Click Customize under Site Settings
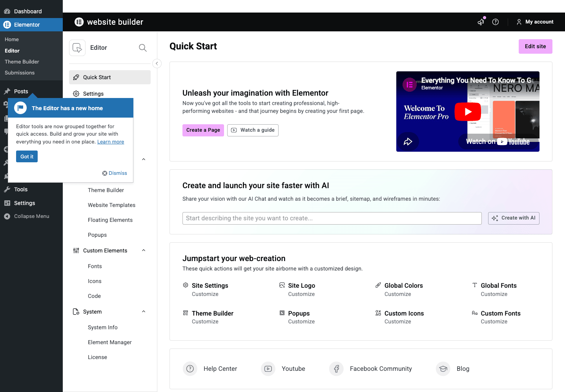565x392 pixels. click(205, 294)
